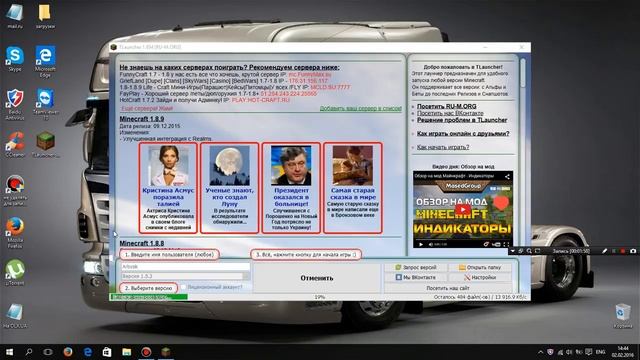The image size is (640, 360).
Task: Click the video share icon
Action: tap(507, 176)
